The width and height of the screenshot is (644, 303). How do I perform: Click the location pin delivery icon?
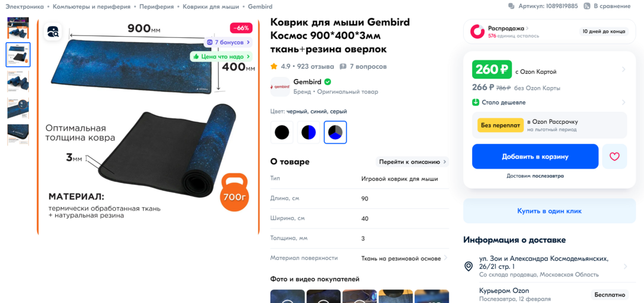[x=468, y=266]
